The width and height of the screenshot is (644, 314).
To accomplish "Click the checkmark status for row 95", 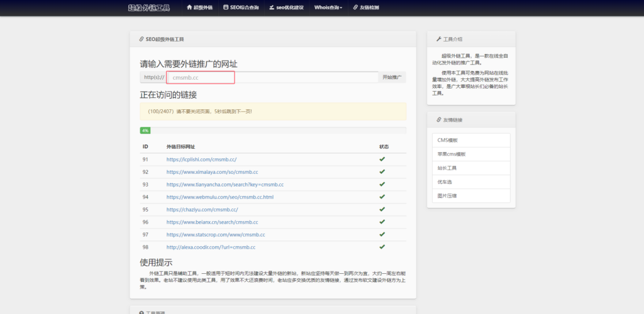I will tap(382, 209).
